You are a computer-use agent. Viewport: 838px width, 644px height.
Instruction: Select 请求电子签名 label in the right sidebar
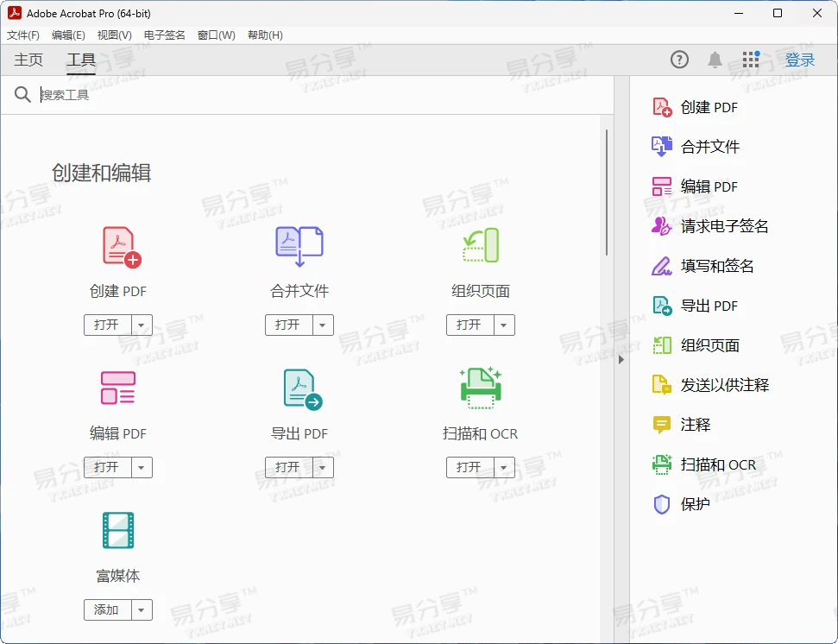pos(724,226)
